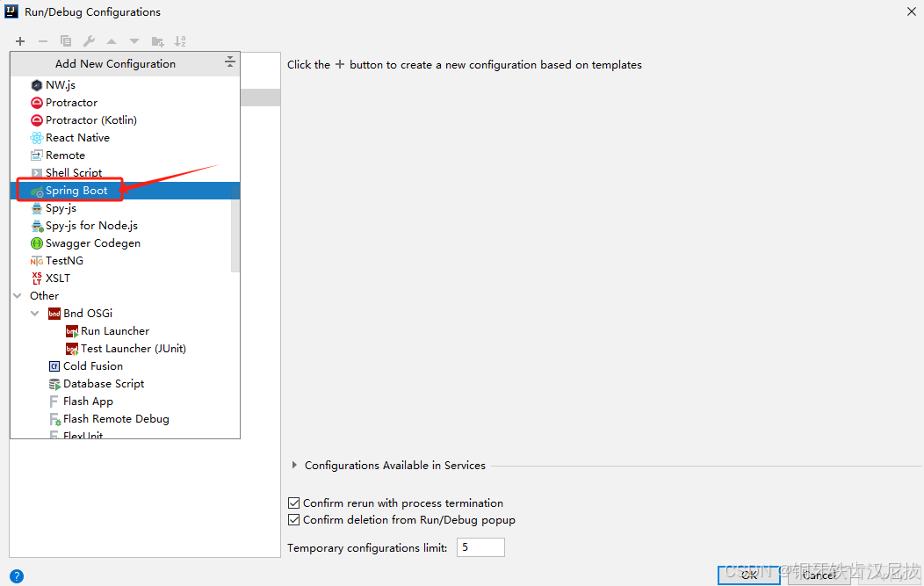The height and width of the screenshot is (586, 924).
Task: Choose React Native configuration
Action: (x=125, y=138)
